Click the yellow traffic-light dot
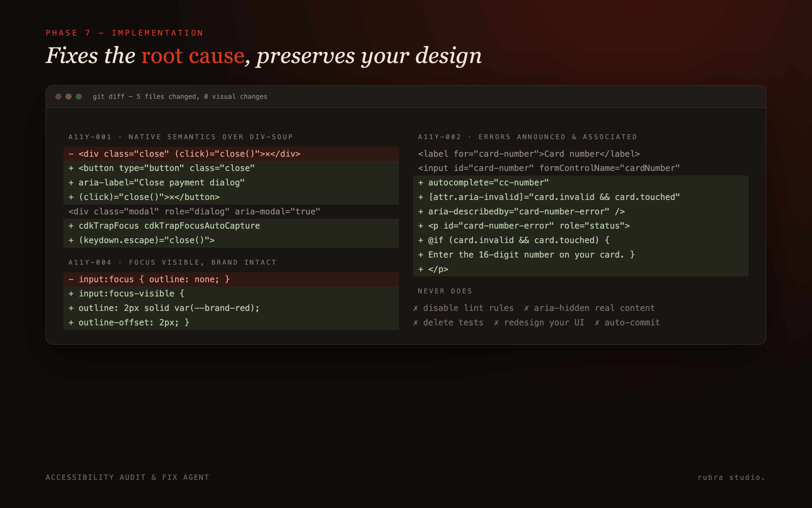Viewport: 812px width, 508px height. pos(69,97)
